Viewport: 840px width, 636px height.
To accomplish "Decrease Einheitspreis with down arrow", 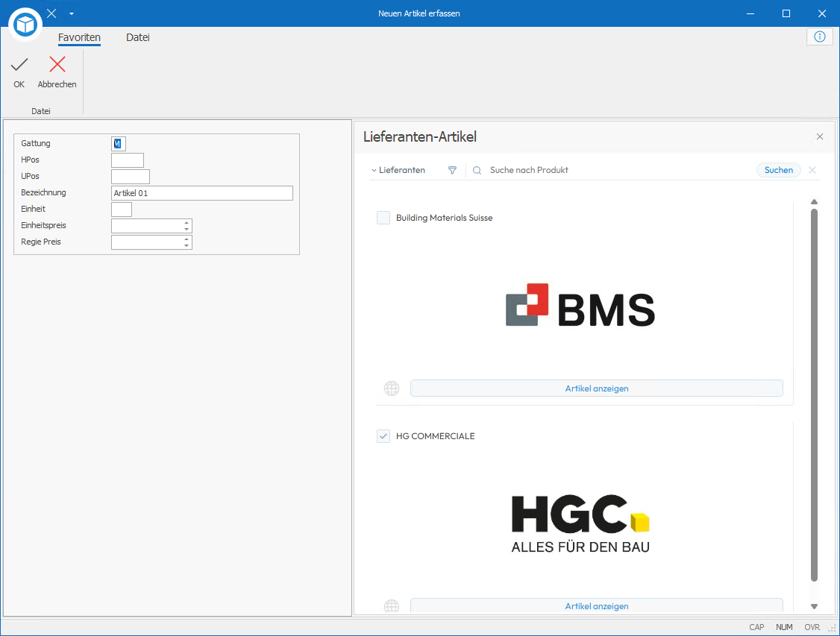I will coord(187,229).
